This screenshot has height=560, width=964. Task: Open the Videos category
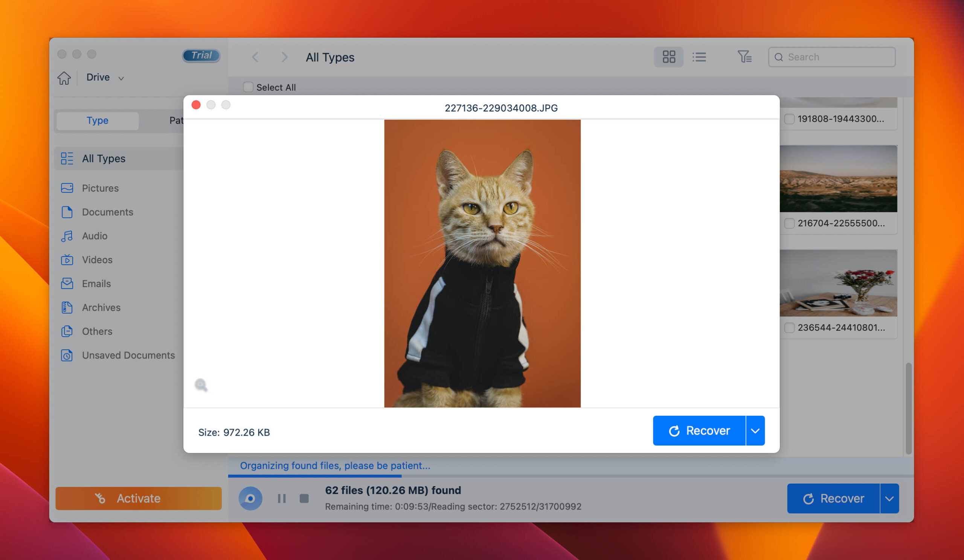(x=97, y=260)
